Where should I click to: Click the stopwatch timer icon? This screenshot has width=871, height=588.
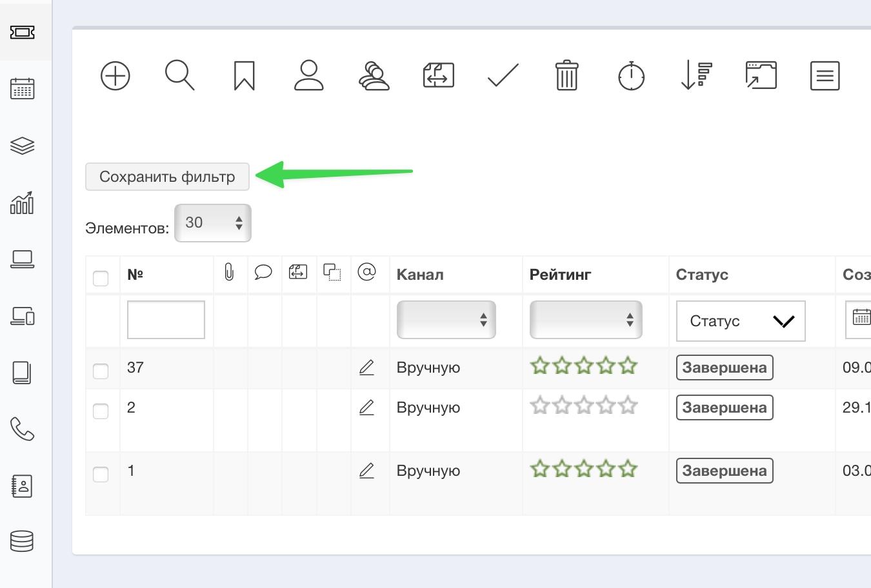pyautogui.click(x=631, y=76)
